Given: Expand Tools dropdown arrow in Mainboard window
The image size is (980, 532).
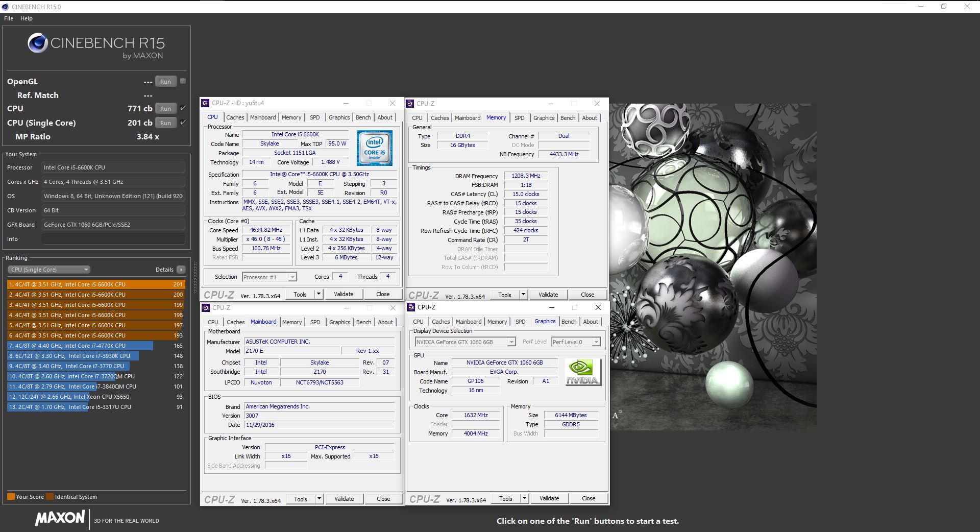Looking at the screenshot, I should tap(320, 499).
